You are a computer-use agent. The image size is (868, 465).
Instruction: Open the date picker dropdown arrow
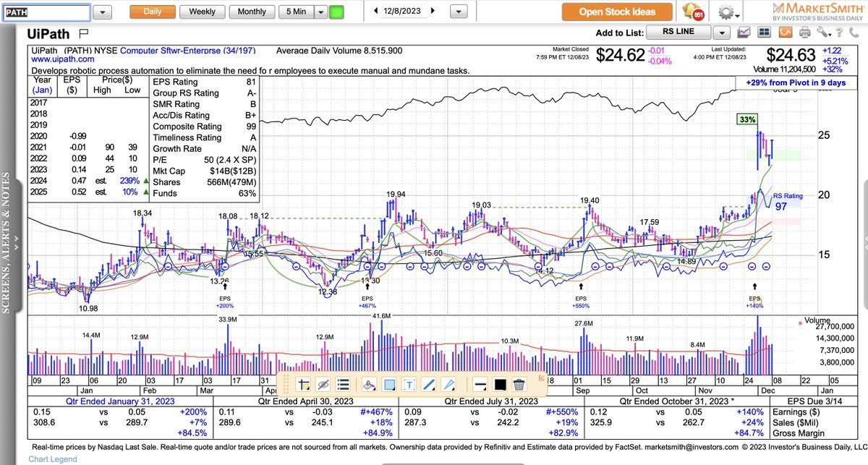pos(459,12)
